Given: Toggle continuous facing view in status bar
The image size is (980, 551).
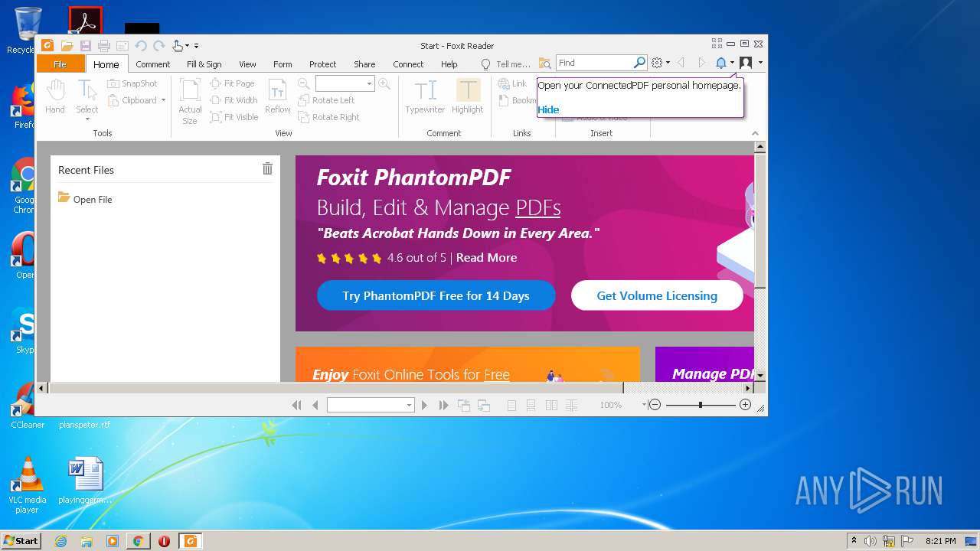Looking at the screenshot, I should (571, 405).
